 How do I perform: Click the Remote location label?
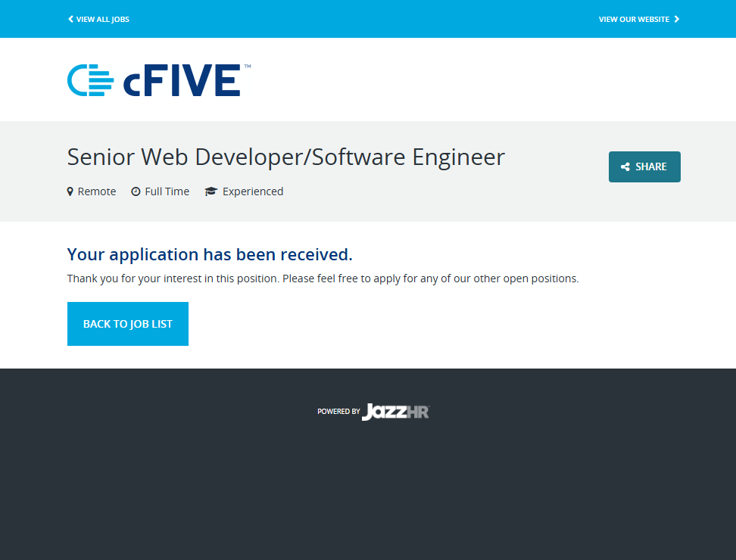(97, 192)
